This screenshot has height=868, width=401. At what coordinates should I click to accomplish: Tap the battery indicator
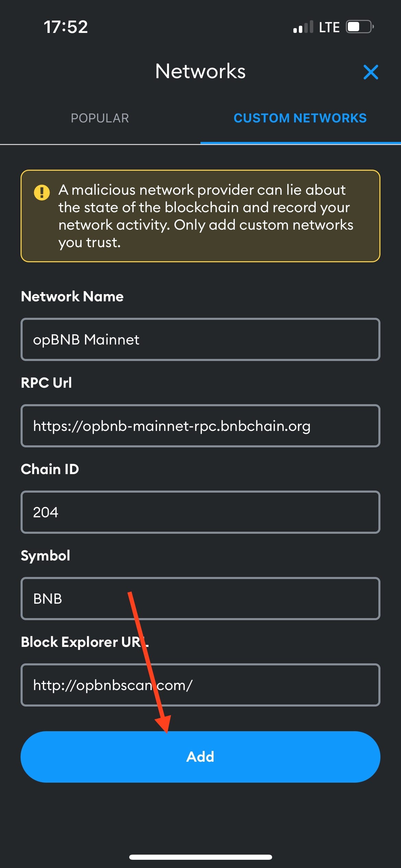(x=357, y=26)
